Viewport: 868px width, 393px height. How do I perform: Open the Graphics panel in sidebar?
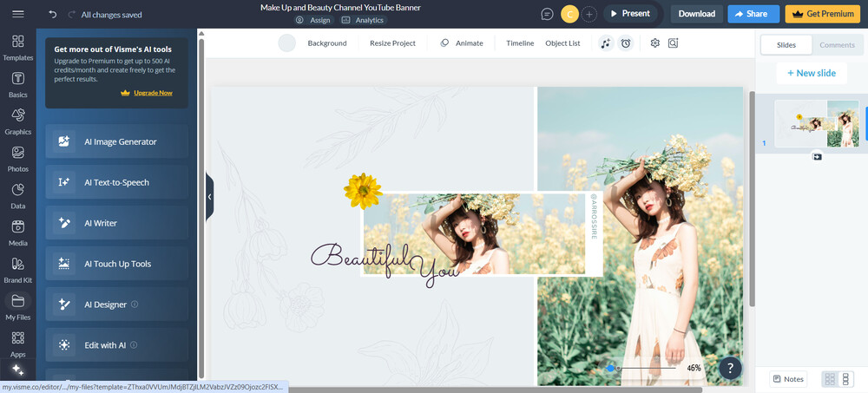17,121
